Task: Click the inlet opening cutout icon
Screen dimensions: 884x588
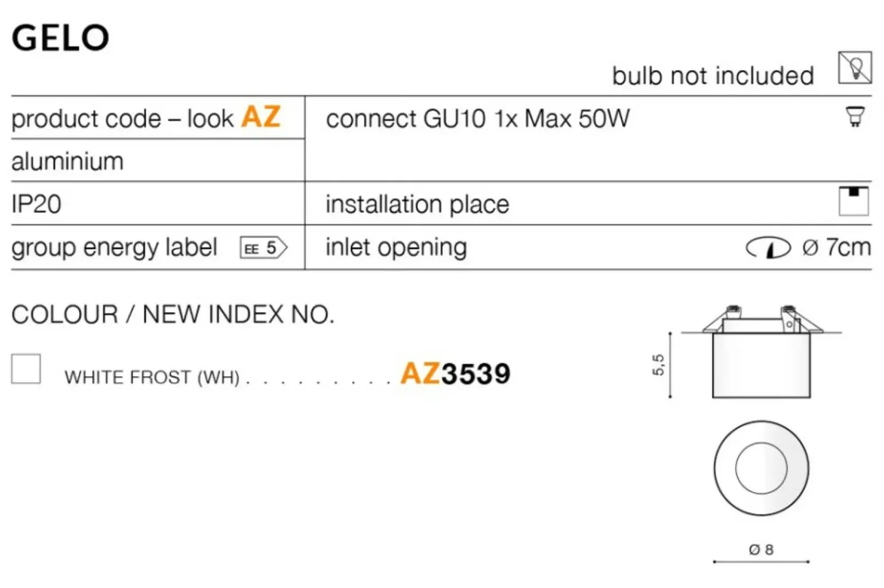Action: click(768, 248)
